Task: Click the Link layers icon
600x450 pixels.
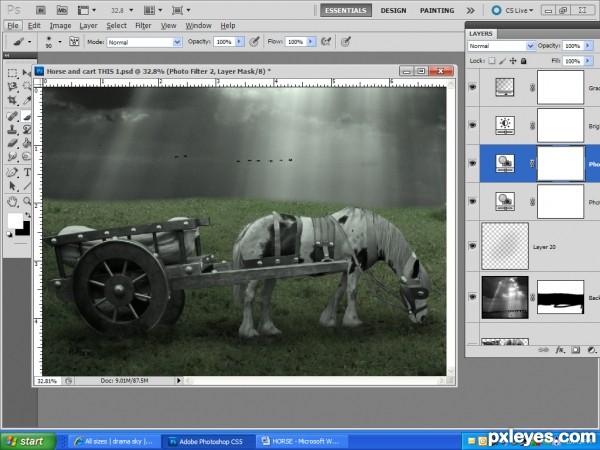Action: coord(543,350)
